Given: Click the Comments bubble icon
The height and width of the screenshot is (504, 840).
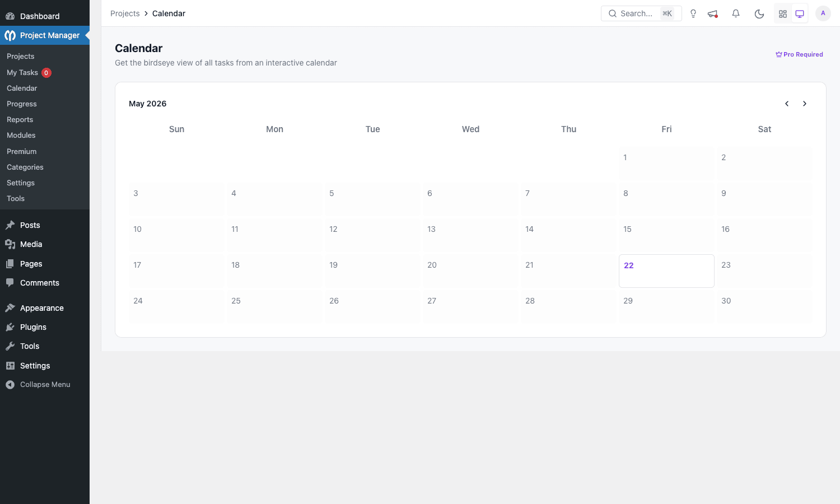Looking at the screenshot, I should tap(10, 283).
